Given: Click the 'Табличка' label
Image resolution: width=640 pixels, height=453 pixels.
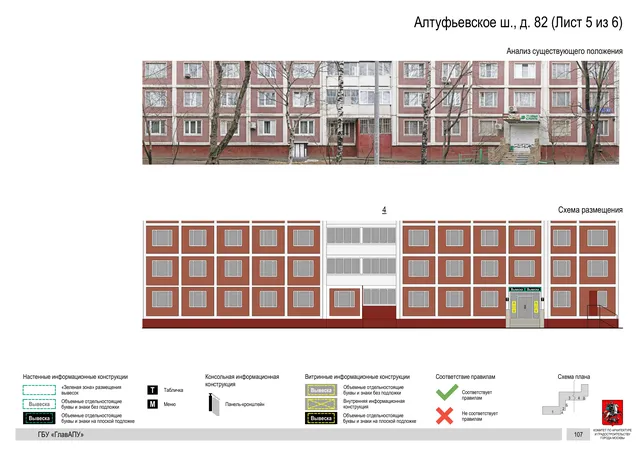Looking at the screenshot, I should [x=173, y=390].
